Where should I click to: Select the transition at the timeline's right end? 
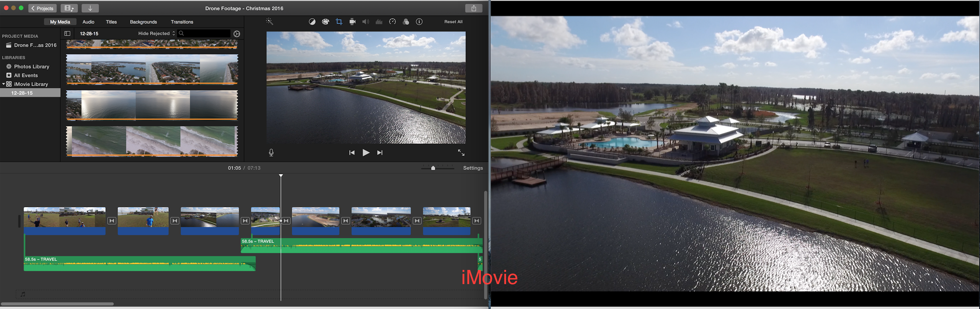click(477, 221)
